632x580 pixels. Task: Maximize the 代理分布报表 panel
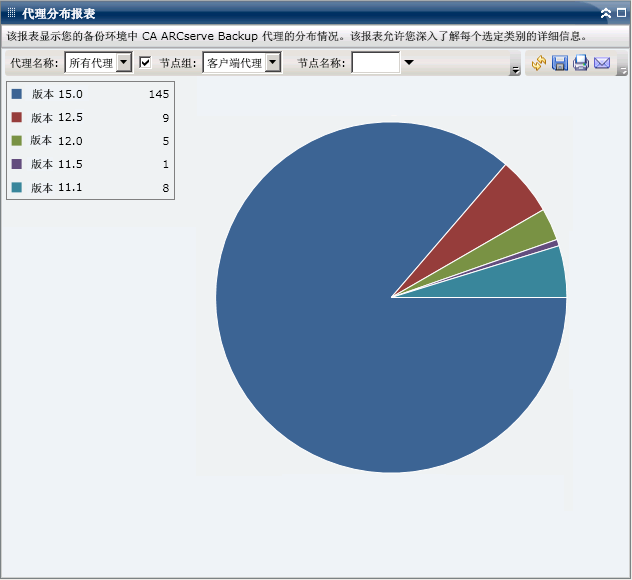point(621,13)
